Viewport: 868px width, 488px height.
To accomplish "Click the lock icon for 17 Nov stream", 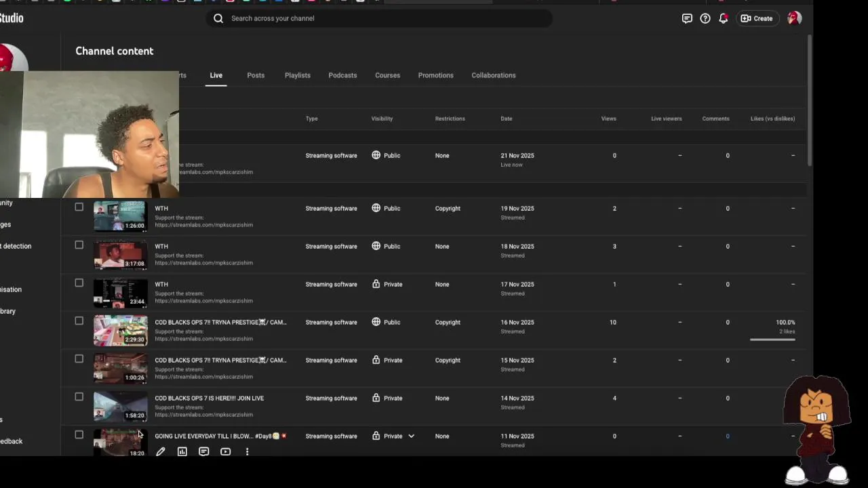I will pos(376,284).
